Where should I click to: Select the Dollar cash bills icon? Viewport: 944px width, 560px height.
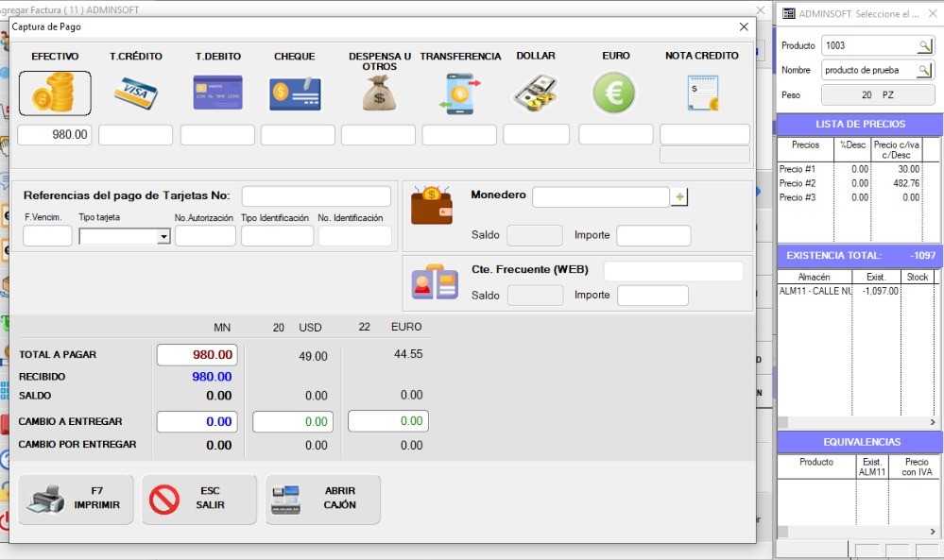point(536,93)
